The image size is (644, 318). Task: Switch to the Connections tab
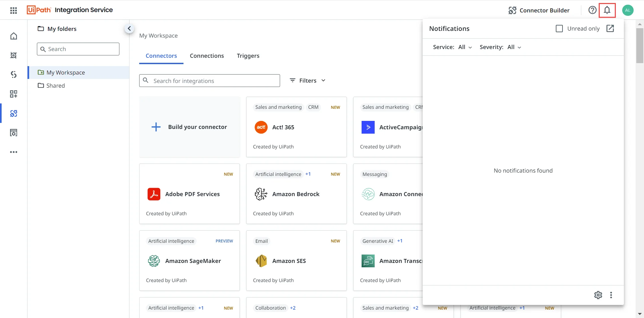point(207,56)
